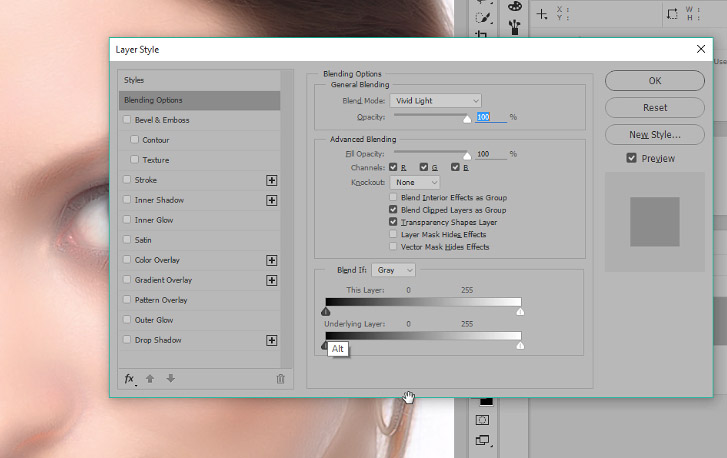Check the Outer Glow checkbox
This screenshot has height=458, width=727.
(x=127, y=319)
